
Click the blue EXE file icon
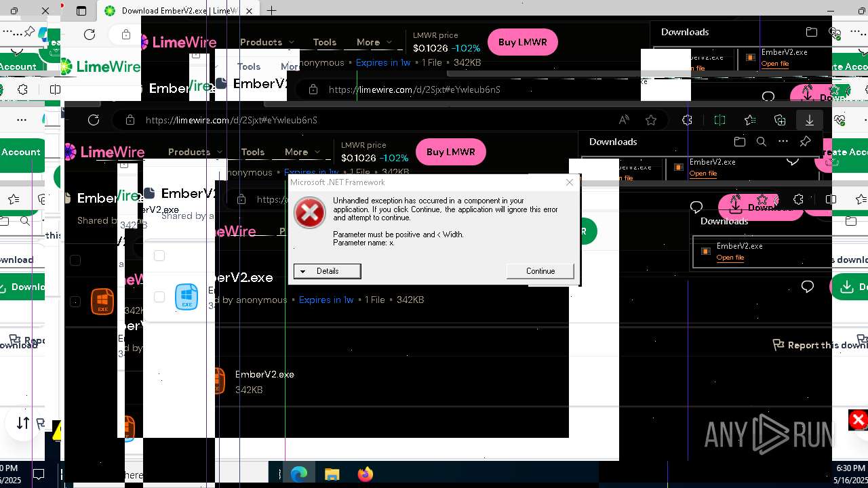(x=186, y=297)
